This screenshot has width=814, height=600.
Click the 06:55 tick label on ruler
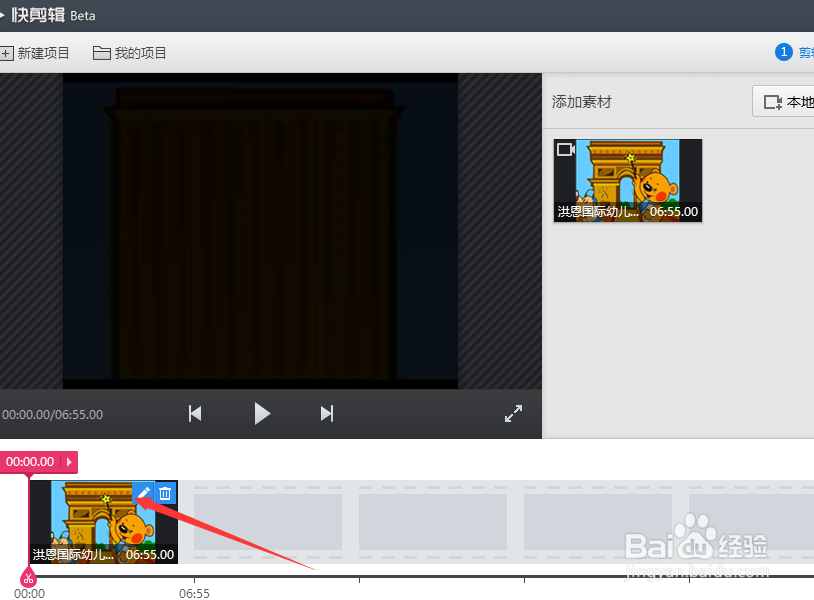[194, 593]
